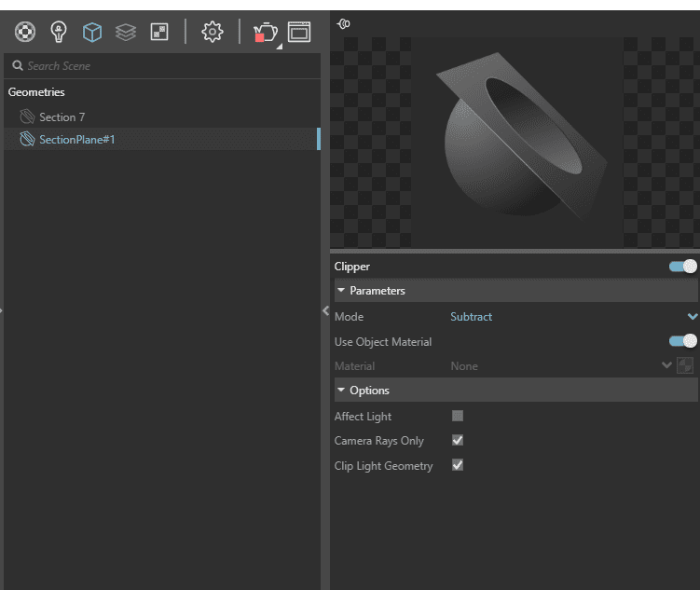Show the Frame Buffer window icon

tap(299, 33)
